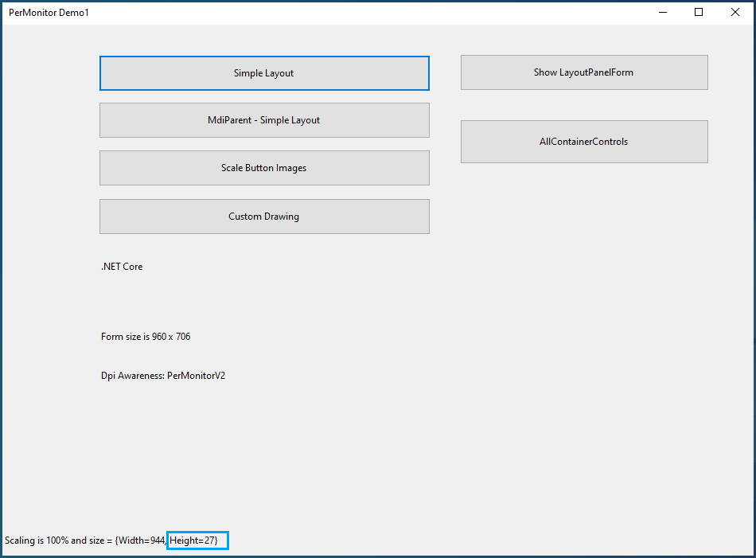Open the Custom Drawing demo
Screen dimensions: 756x558
pyautogui.click(x=263, y=216)
